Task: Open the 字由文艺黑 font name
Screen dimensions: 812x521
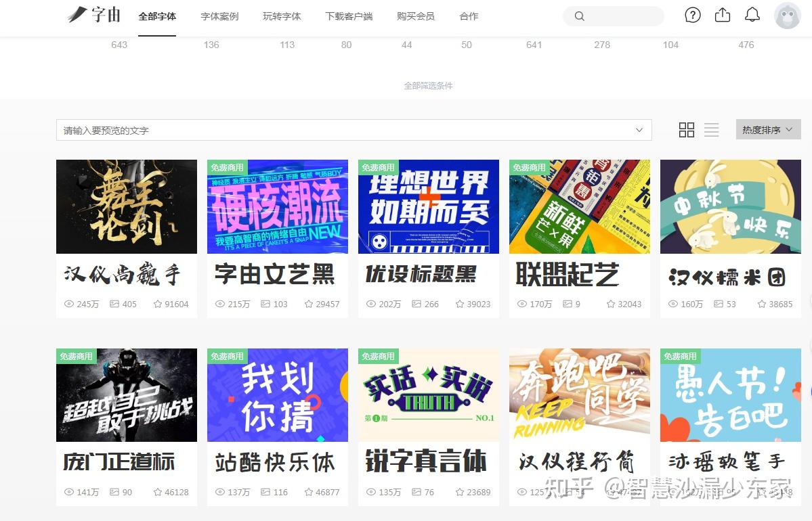Action: [274, 273]
